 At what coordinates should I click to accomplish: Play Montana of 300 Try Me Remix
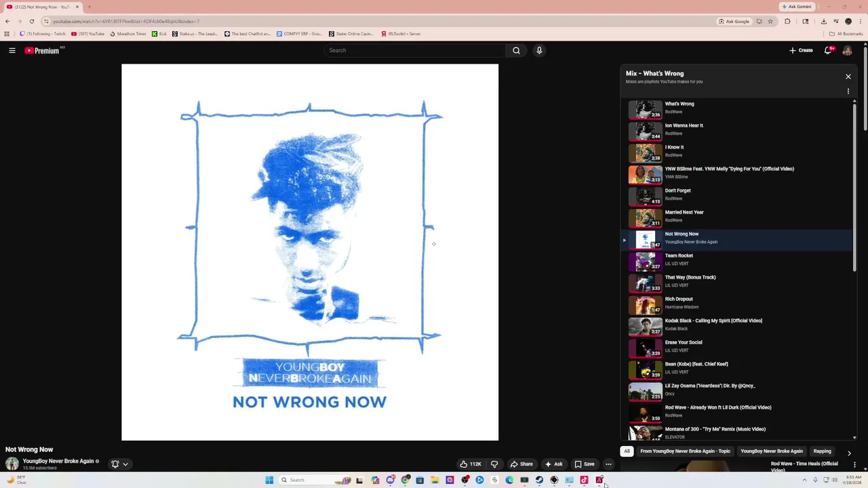(x=737, y=433)
